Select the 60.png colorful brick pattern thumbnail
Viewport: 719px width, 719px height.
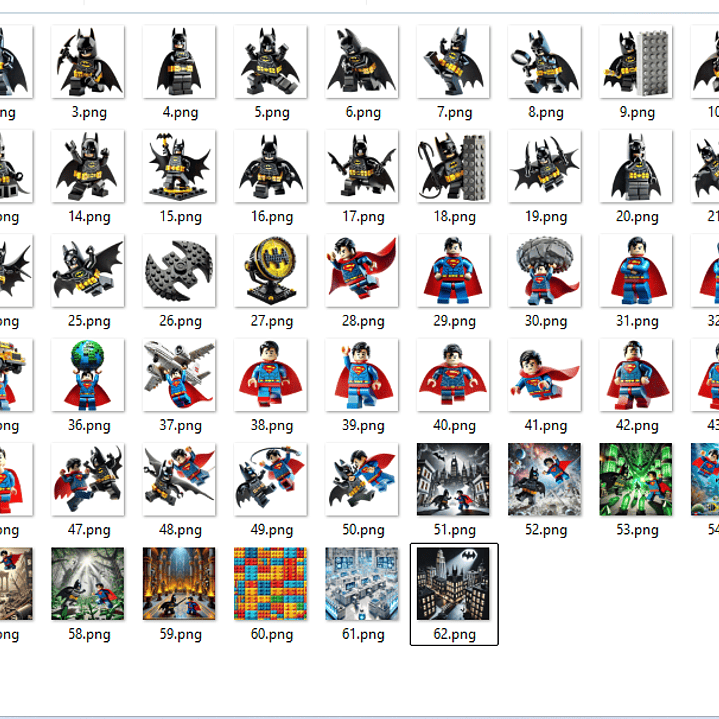[x=271, y=583]
